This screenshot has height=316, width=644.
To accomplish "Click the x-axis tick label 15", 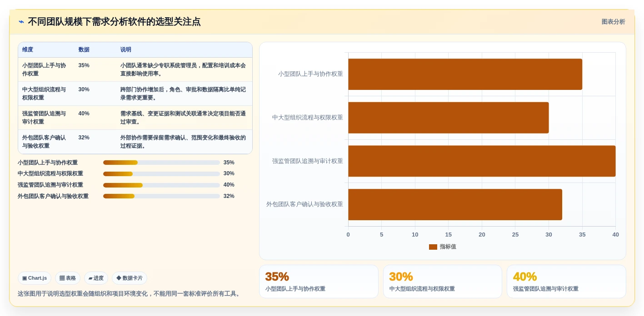I will pyautogui.click(x=449, y=235).
